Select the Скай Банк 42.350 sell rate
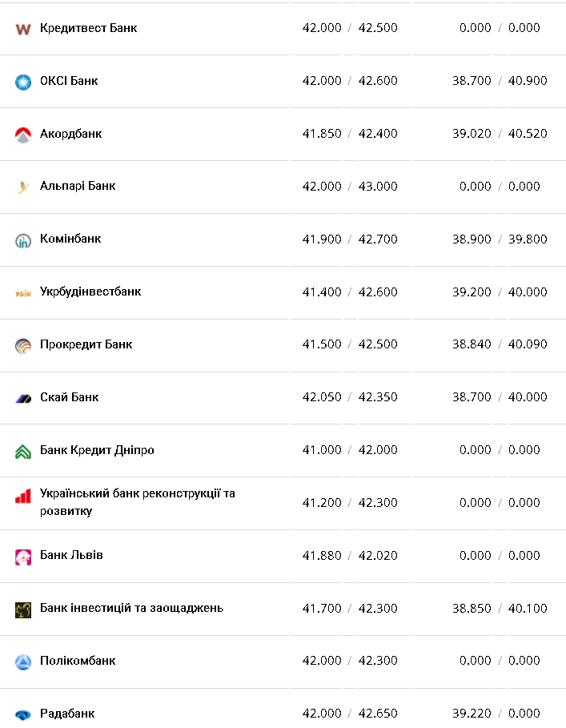 [378, 397]
